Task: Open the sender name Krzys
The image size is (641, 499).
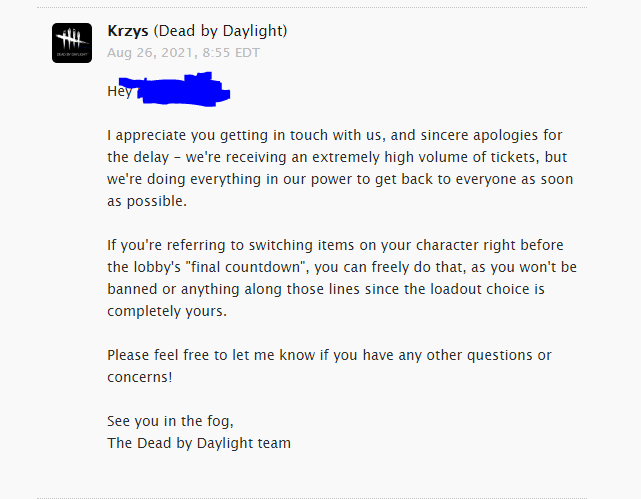Action: tap(128, 31)
